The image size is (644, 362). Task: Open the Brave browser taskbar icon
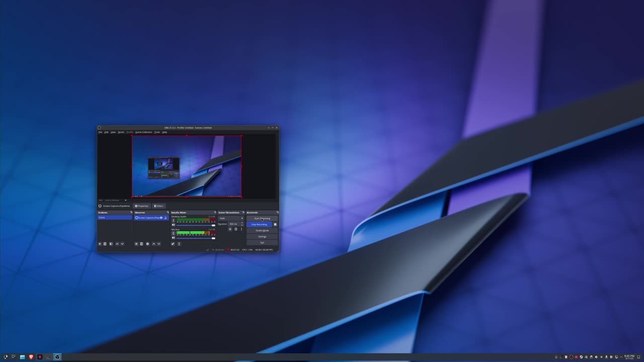tap(31, 357)
